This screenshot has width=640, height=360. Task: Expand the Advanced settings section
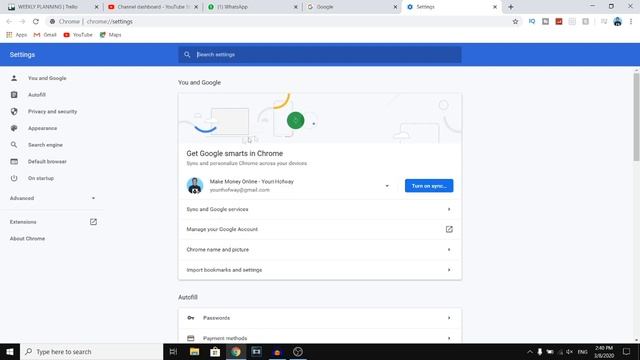(x=52, y=198)
